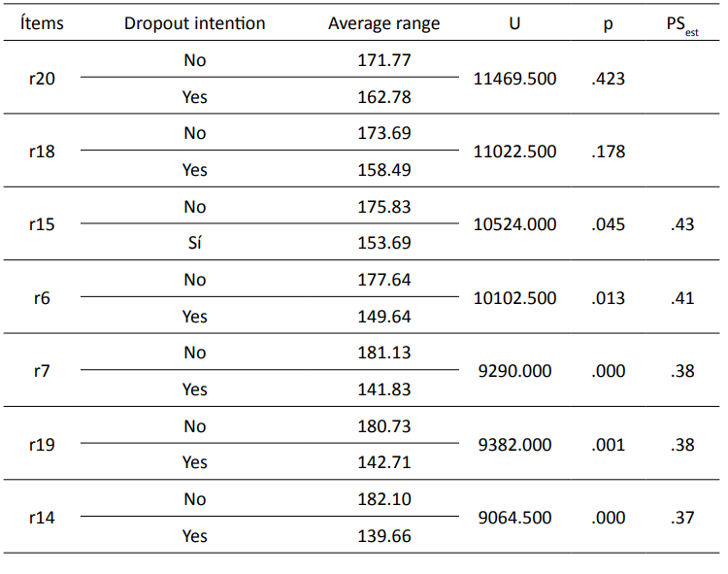This screenshot has height=574, width=728.
Task: Select the 'Average range' column header
Action: tap(383, 23)
